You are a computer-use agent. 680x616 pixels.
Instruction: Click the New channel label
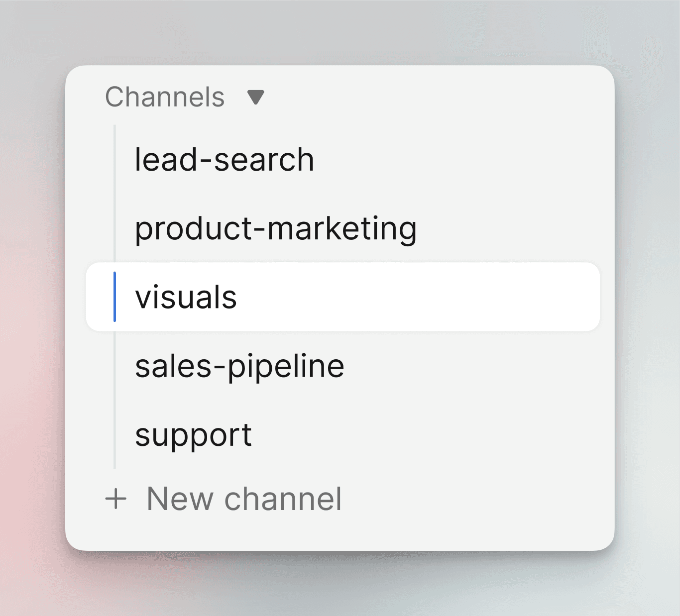(x=244, y=499)
